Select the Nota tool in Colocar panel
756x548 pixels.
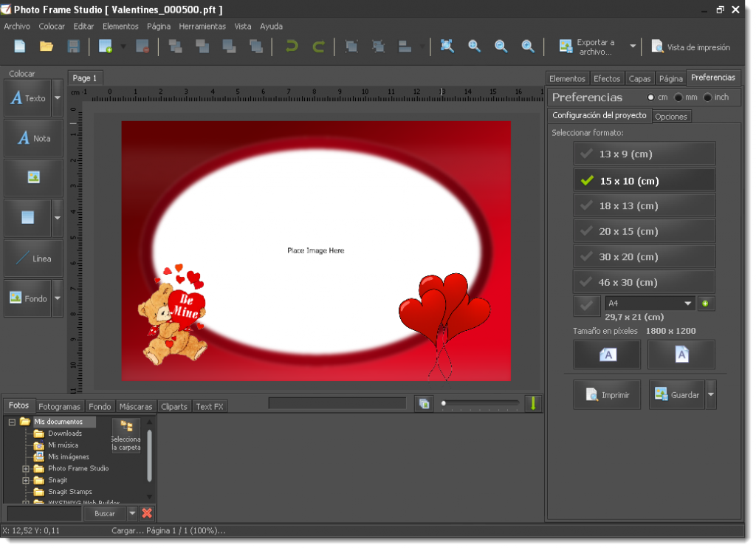coord(33,138)
